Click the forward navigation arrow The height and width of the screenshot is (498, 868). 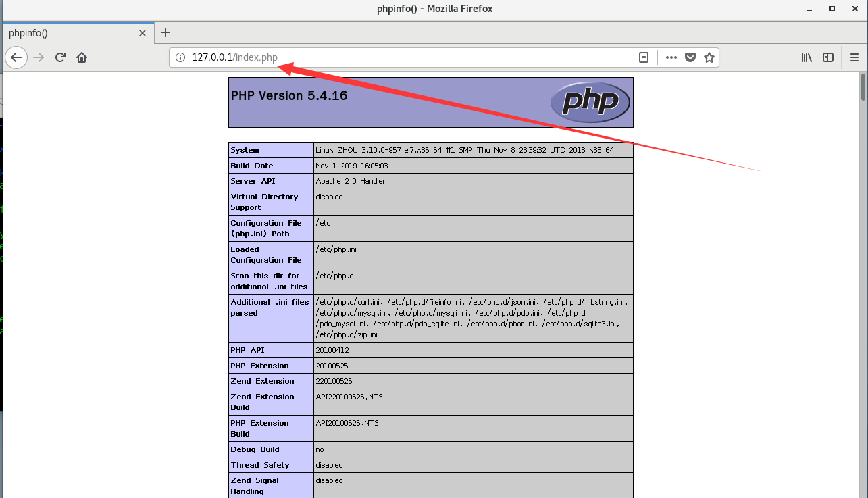pyautogui.click(x=39, y=57)
